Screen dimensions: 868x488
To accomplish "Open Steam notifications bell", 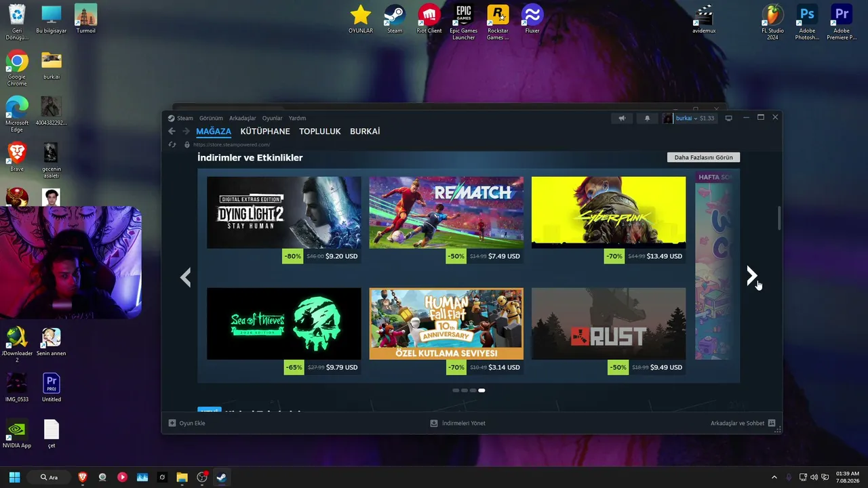I will pos(647,118).
